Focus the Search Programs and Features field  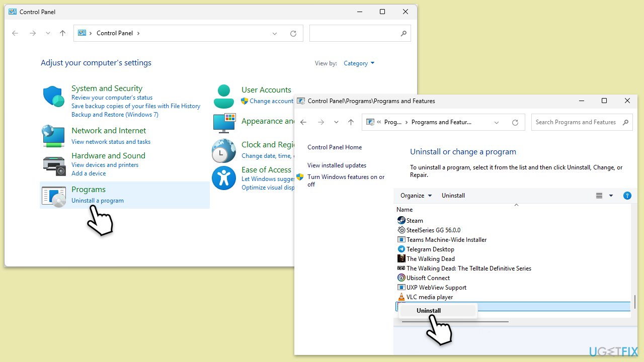pyautogui.click(x=576, y=122)
